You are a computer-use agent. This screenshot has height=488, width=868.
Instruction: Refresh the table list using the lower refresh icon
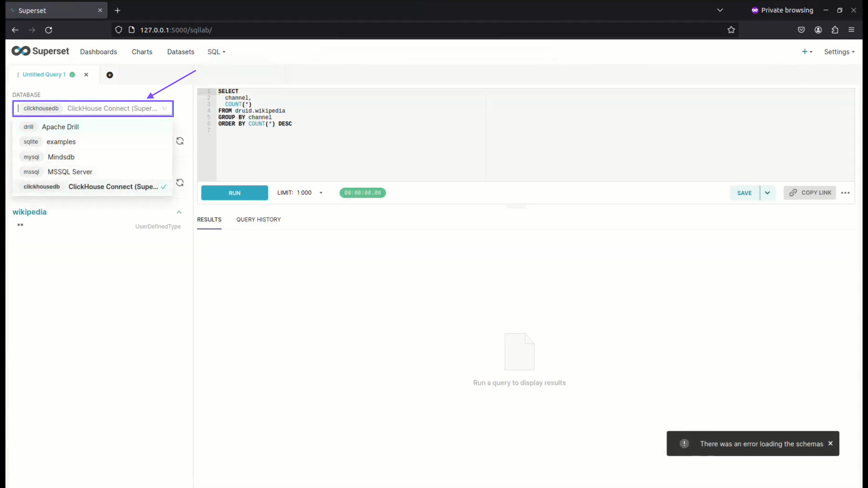click(x=180, y=183)
